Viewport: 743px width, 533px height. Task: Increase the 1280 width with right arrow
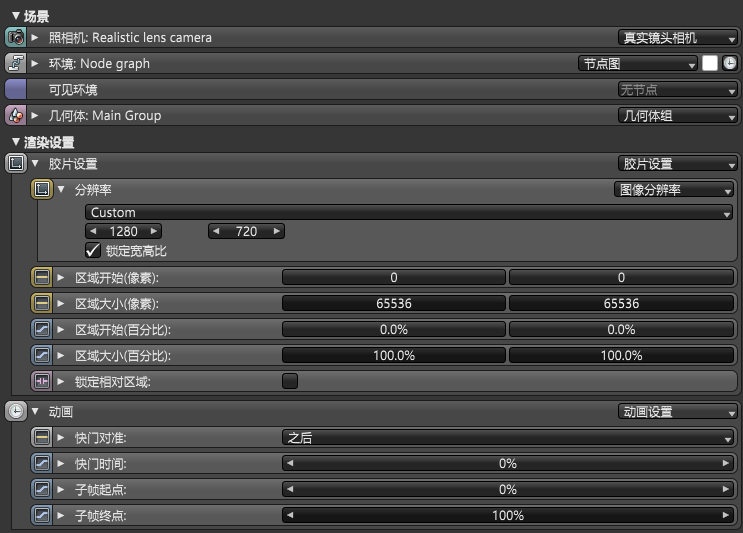(x=154, y=232)
